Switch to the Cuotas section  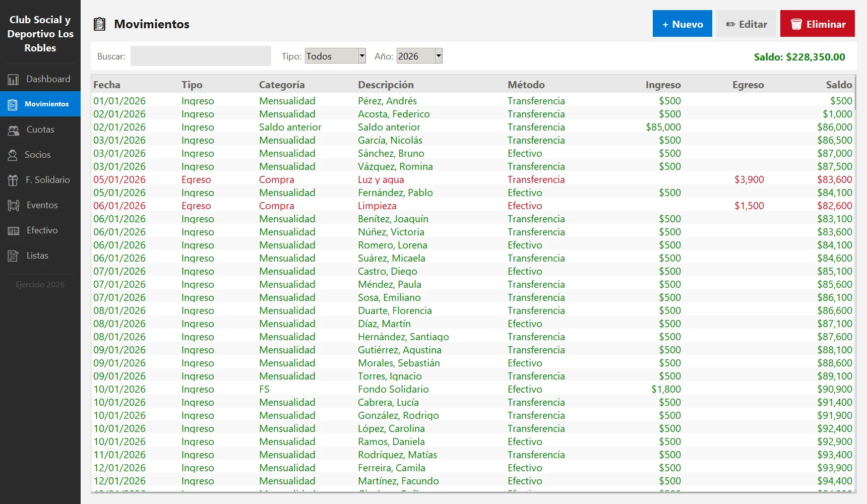point(40,130)
